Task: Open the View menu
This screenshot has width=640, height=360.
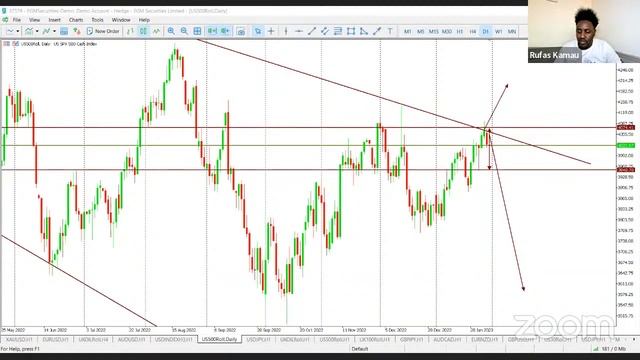Action: (34, 20)
